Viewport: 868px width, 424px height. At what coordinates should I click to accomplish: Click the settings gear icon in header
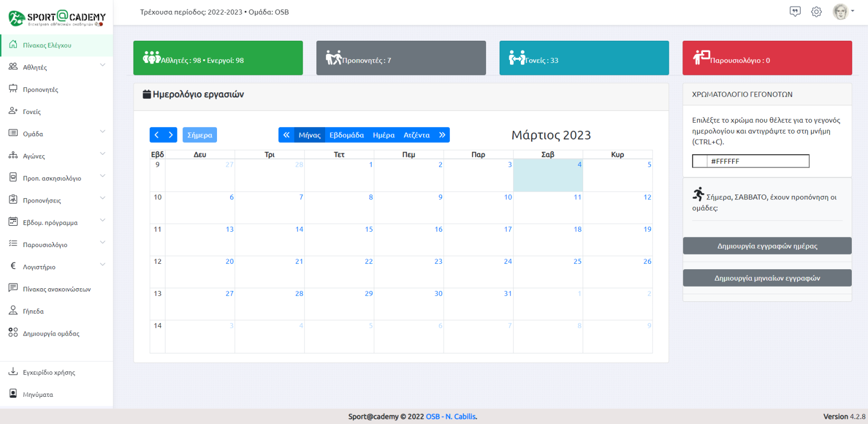coord(816,11)
